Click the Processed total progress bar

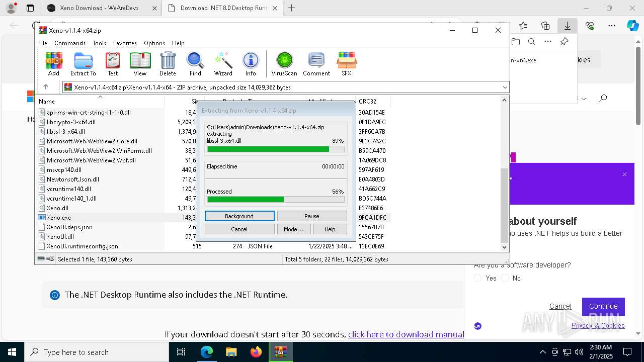[x=276, y=200]
